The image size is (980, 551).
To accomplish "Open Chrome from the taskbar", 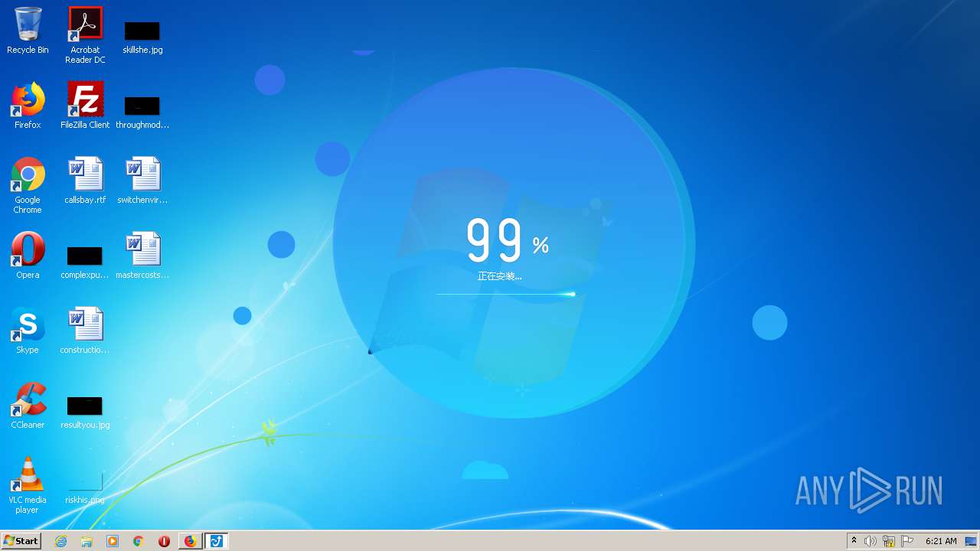I will [x=139, y=541].
